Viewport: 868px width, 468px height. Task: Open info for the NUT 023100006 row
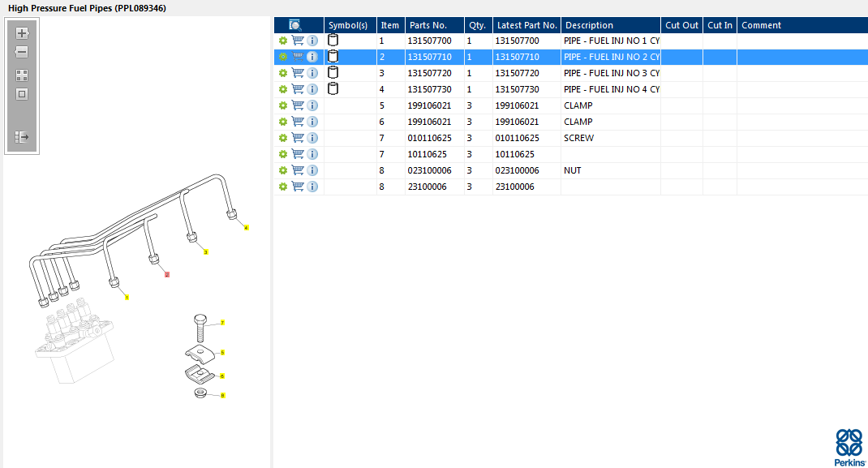(312, 170)
